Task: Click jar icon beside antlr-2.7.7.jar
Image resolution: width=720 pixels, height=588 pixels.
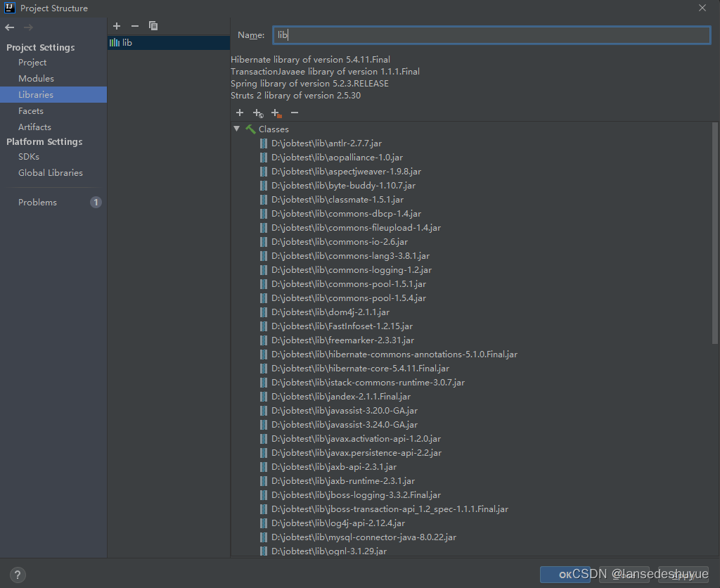Action: point(264,143)
